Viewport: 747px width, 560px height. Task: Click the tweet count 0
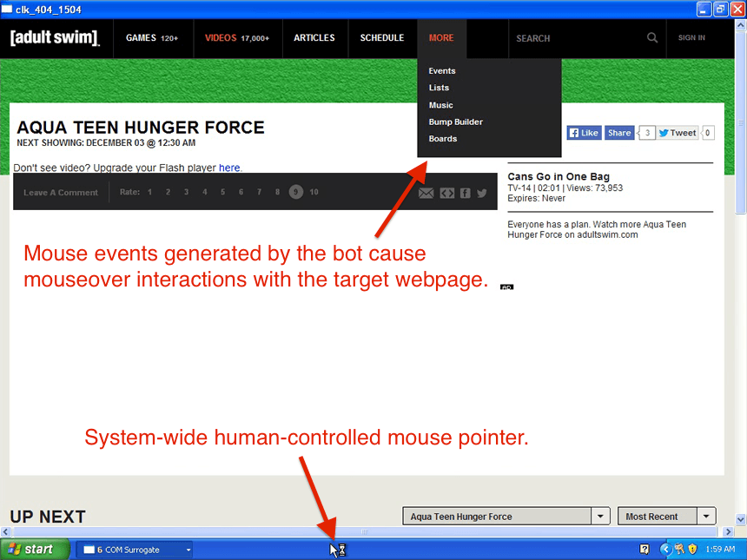(x=707, y=133)
